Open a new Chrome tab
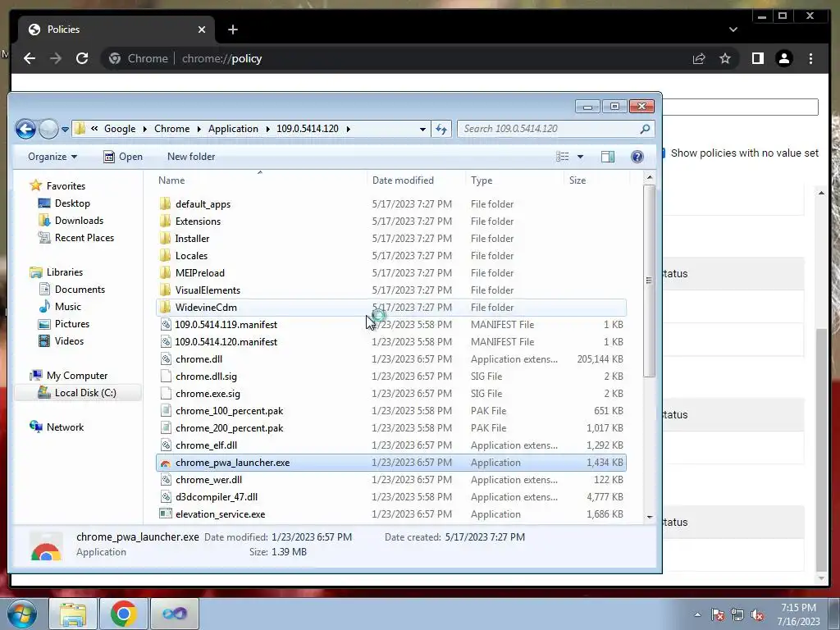The height and width of the screenshot is (630, 840). 233,30
